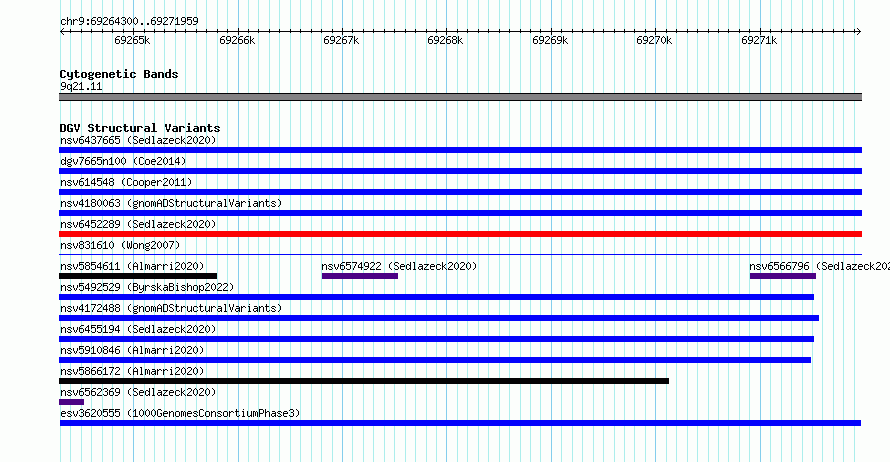Select the short purple bar under nsv6562369
The width and height of the screenshot is (890, 462).
72,402
